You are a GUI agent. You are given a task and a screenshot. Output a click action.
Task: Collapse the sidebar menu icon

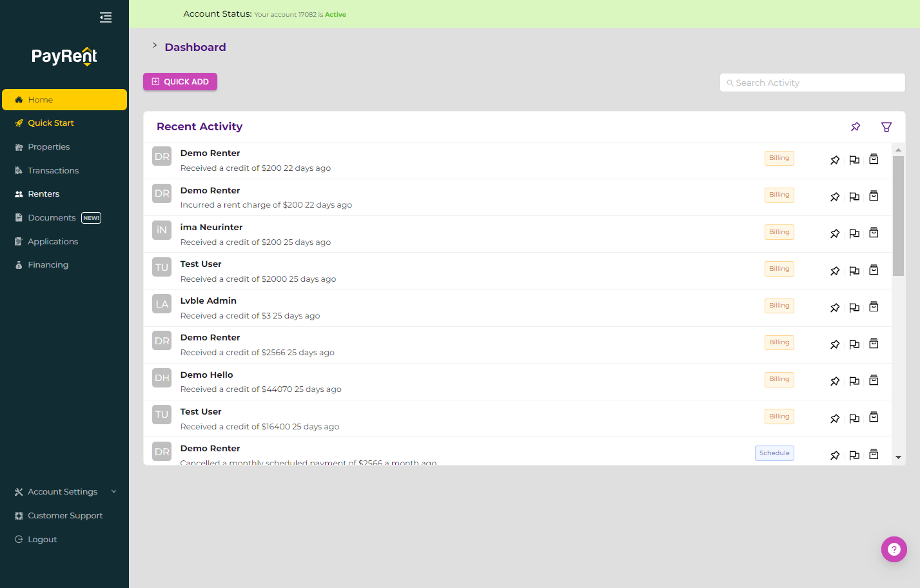click(x=106, y=17)
